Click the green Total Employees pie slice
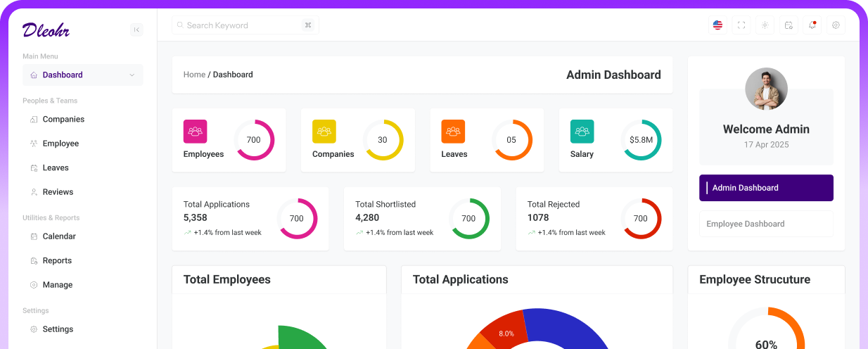 301,338
